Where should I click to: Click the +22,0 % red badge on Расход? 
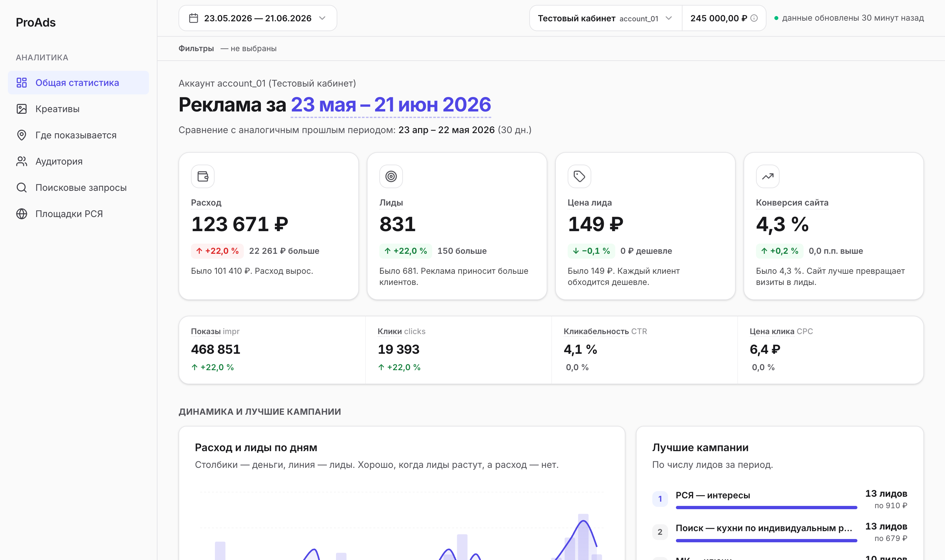(x=218, y=251)
